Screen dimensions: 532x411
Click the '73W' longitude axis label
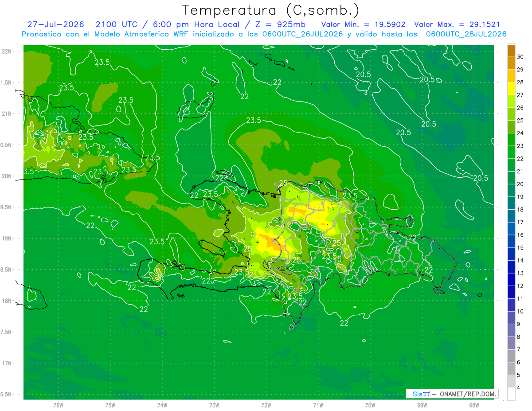pos(214,405)
